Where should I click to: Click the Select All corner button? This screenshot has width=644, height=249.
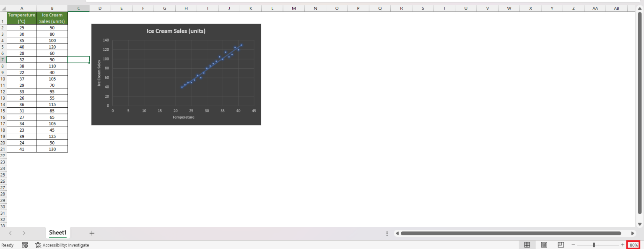(3, 8)
